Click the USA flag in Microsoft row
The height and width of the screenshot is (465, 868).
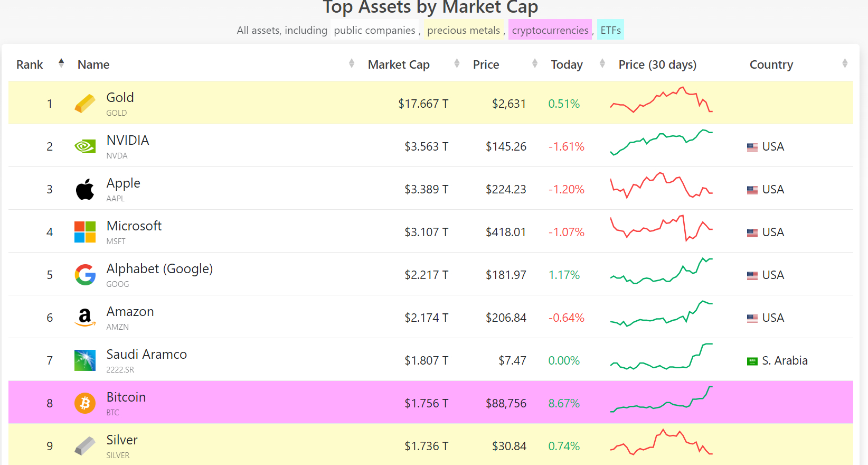[x=752, y=233]
